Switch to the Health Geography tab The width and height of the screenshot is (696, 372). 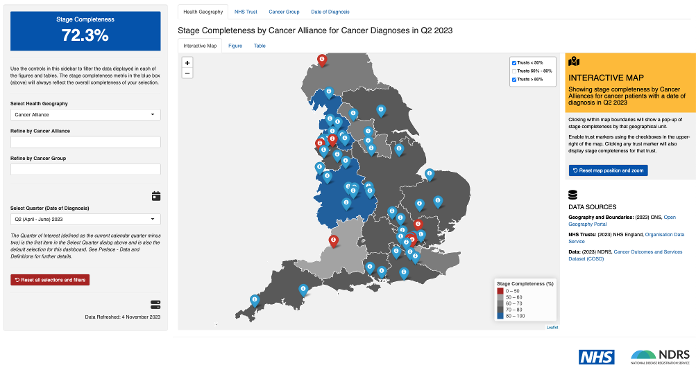pos(203,12)
